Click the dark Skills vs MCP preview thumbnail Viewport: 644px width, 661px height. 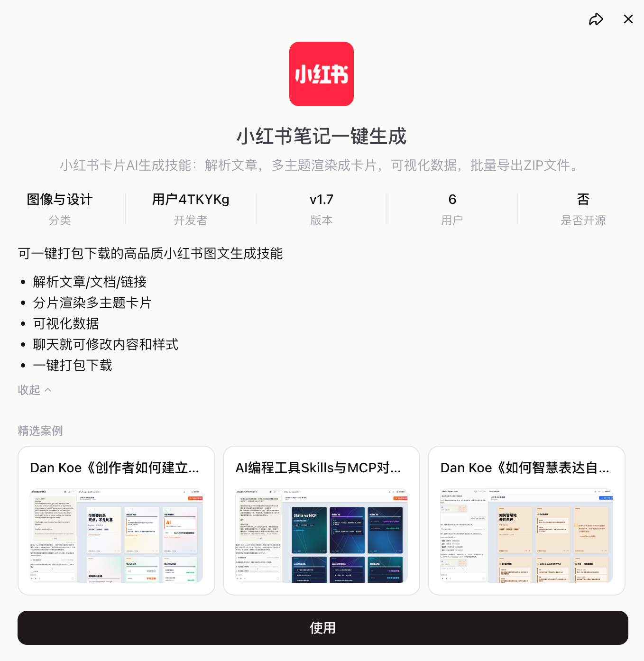322,536
